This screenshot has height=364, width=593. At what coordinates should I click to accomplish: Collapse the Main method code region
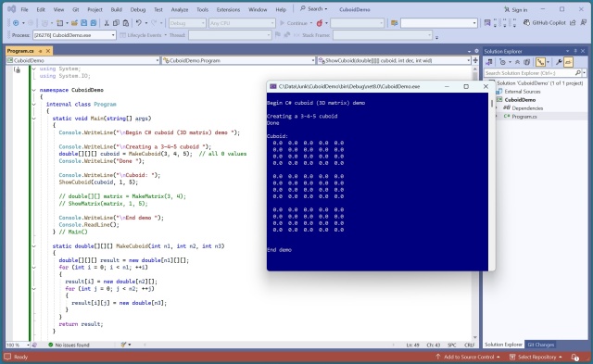tap(34, 119)
